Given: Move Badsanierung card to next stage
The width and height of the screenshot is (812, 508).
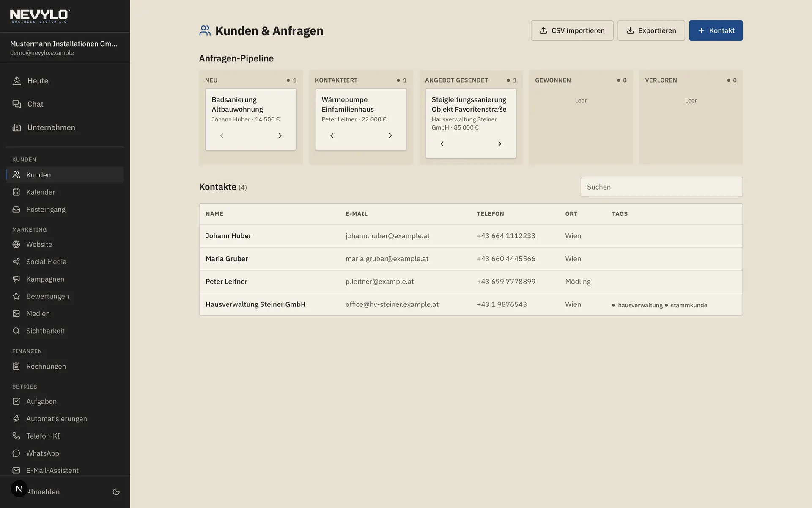Looking at the screenshot, I should coord(280,135).
